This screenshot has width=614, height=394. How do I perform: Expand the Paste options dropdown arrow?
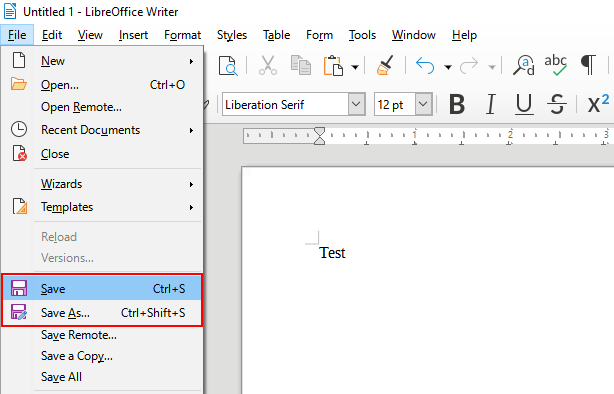[x=355, y=67]
